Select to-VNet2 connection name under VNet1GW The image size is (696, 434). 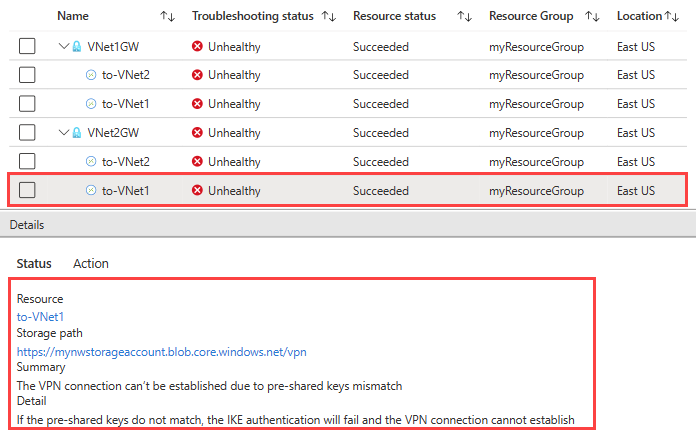click(126, 75)
